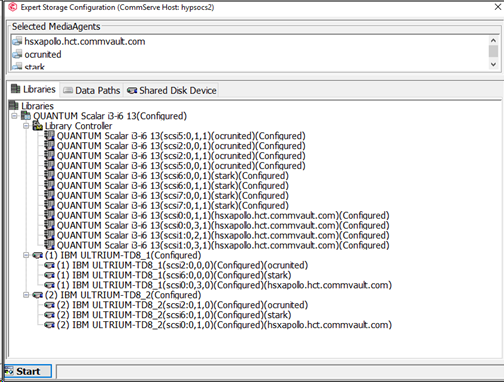The width and height of the screenshot is (504, 382).
Task: Click the MediaAgents list scroll down arrow
Action: [x=493, y=64]
